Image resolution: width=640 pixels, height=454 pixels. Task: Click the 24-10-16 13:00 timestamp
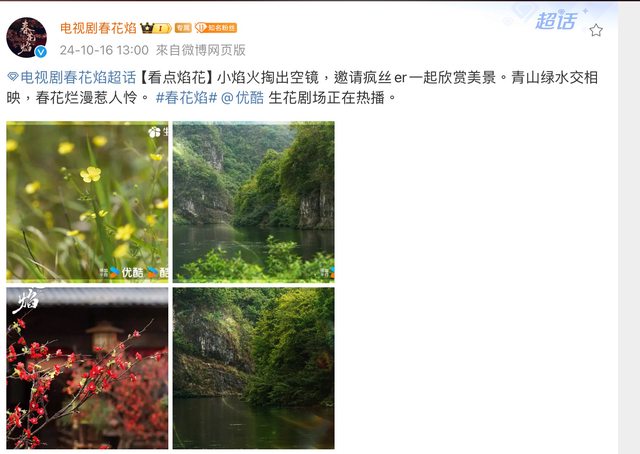[x=104, y=50]
